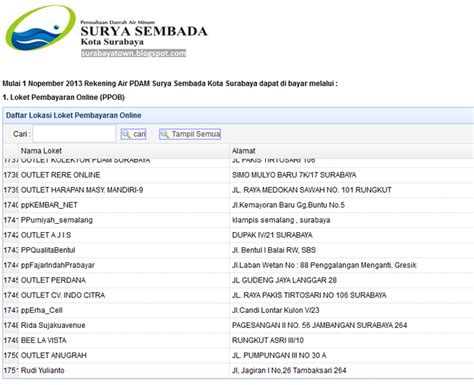Select row OUTLET HARAPAN MASY. MANDIRI-9

pos(238,190)
